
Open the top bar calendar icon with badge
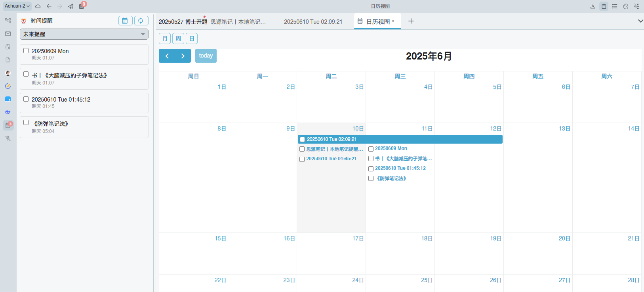[82, 6]
